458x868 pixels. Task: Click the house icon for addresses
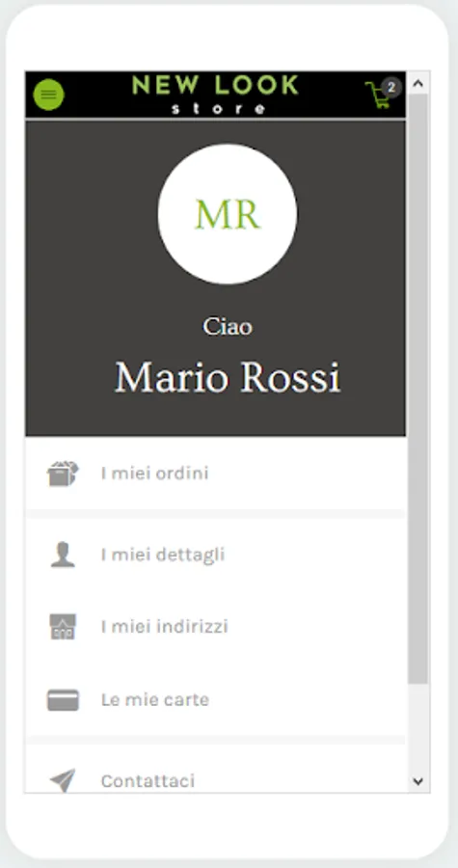[x=63, y=627]
